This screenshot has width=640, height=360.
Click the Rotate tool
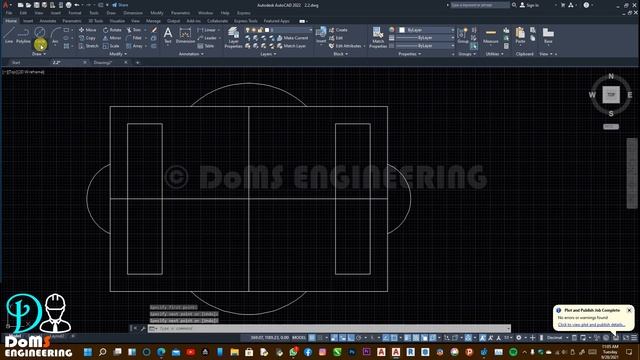pyautogui.click(x=112, y=30)
